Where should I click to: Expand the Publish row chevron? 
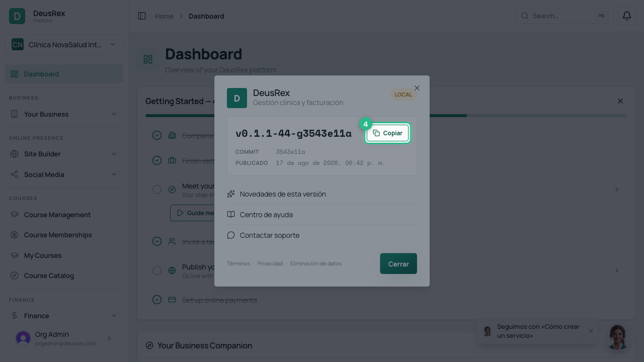point(617,270)
